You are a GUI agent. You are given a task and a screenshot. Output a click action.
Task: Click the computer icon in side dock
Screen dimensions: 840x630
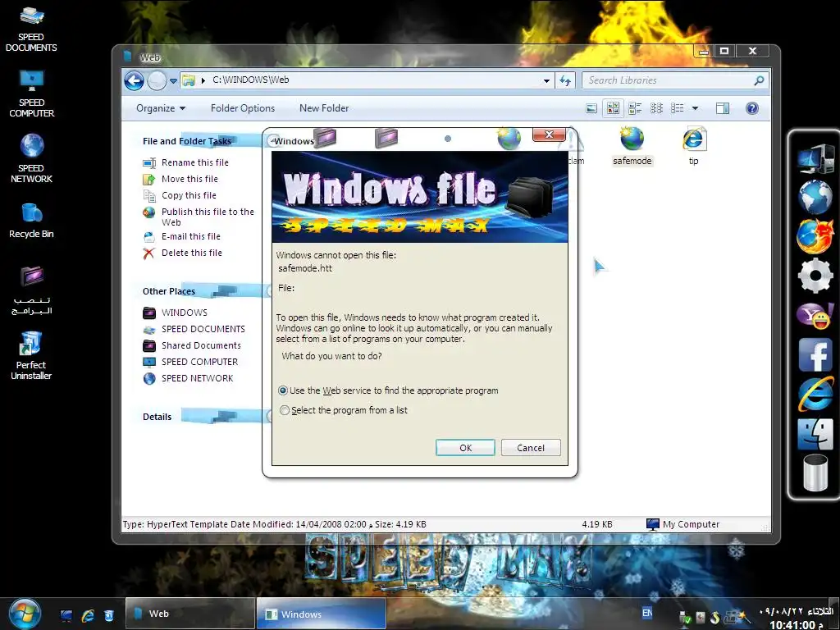point(815,158)
